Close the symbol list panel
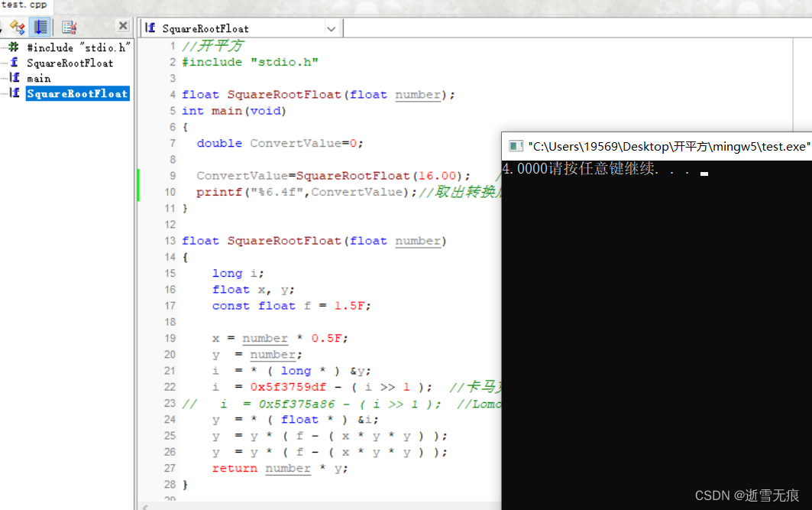This screenshot has width=812, height=510. 123,26
